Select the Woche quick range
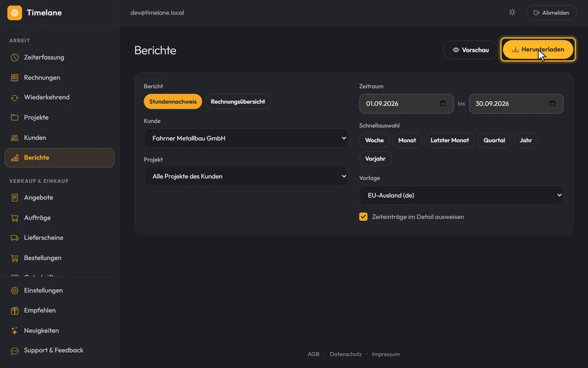The height and width of the screenshot is (368, 588). click(x=374, y=140)
